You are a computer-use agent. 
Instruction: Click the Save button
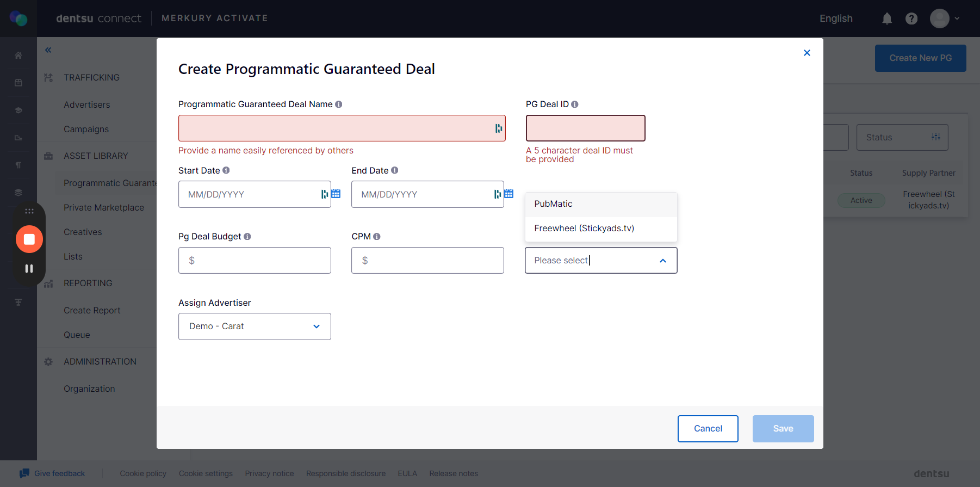pos(783,429)
